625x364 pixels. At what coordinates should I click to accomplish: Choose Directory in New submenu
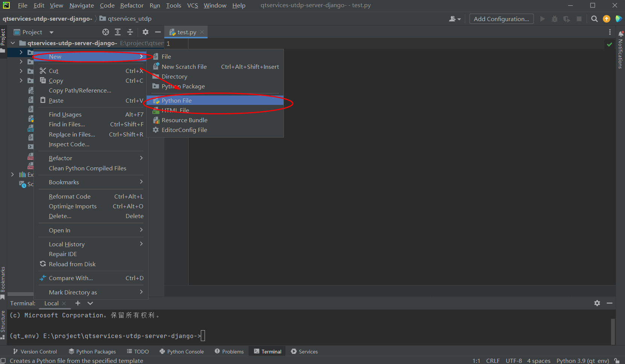pyautogui.click(x=215, y=76)
